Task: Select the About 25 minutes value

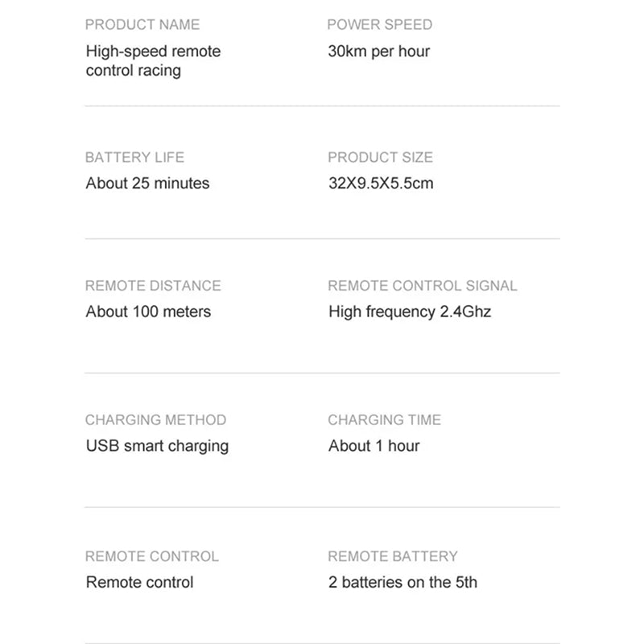Action: 147,184
